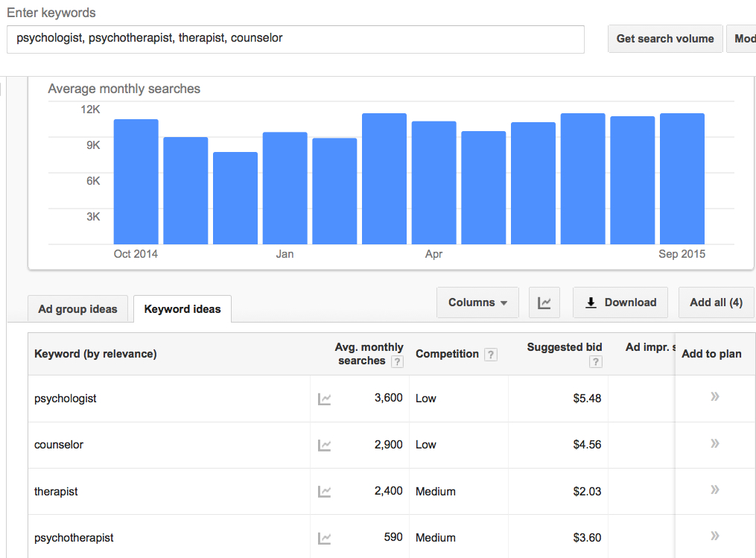Add therapist keyword to plan

pos(715,489)
